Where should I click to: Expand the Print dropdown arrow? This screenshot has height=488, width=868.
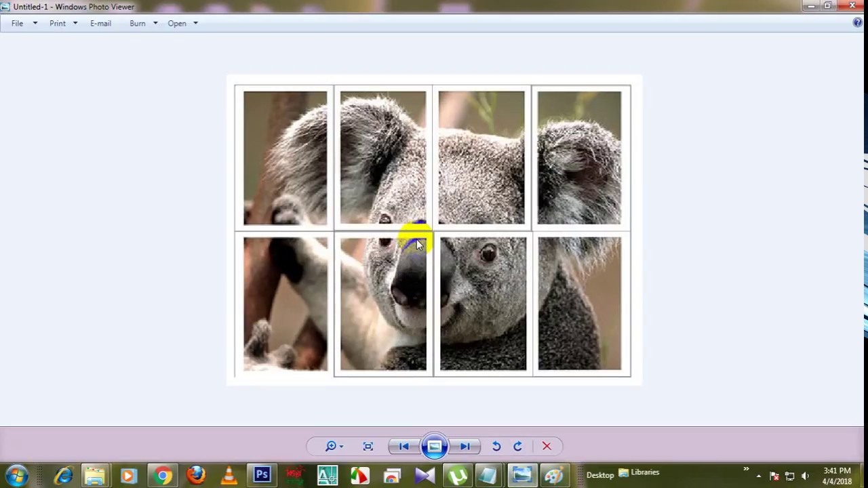click(x=75, y=23)
